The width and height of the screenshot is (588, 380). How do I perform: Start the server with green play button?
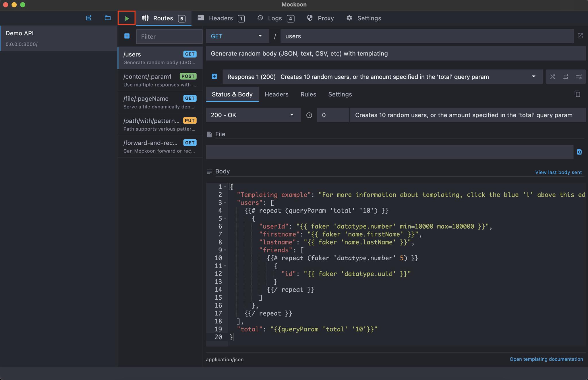(127, 18)
